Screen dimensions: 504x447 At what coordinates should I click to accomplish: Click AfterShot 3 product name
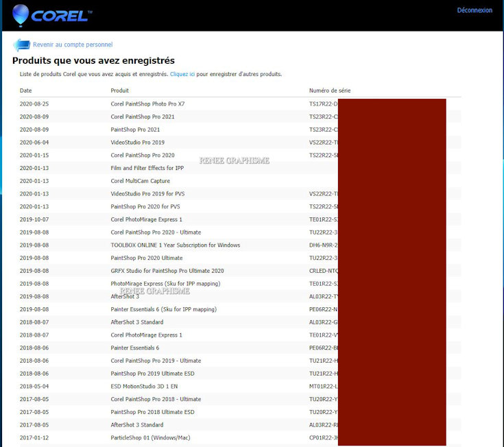[125, 297]
